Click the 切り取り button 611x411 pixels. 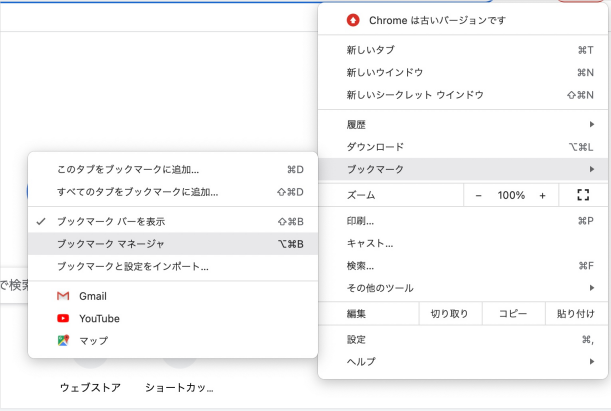coord(450,314)
